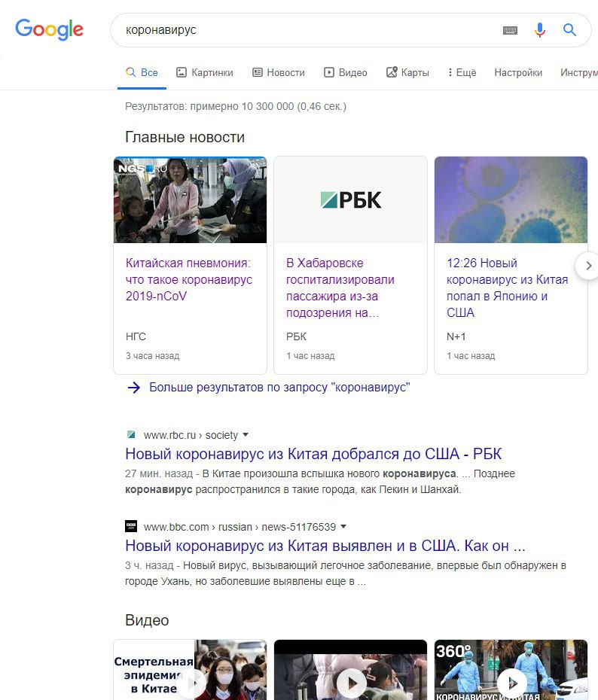Switch to the Новости tab
This screenshot has width=598, height=700.
tap(279, 72)
